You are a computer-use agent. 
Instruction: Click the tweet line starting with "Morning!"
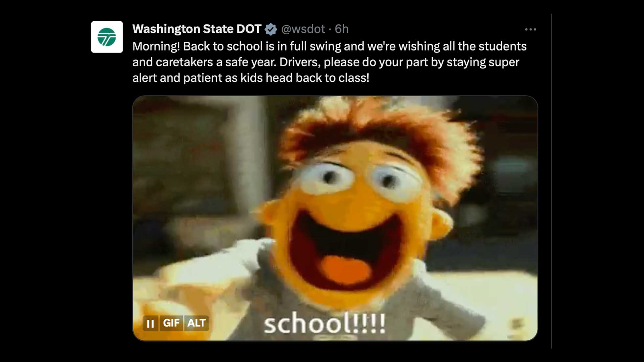pyautogui.click(x=330, y=46)
